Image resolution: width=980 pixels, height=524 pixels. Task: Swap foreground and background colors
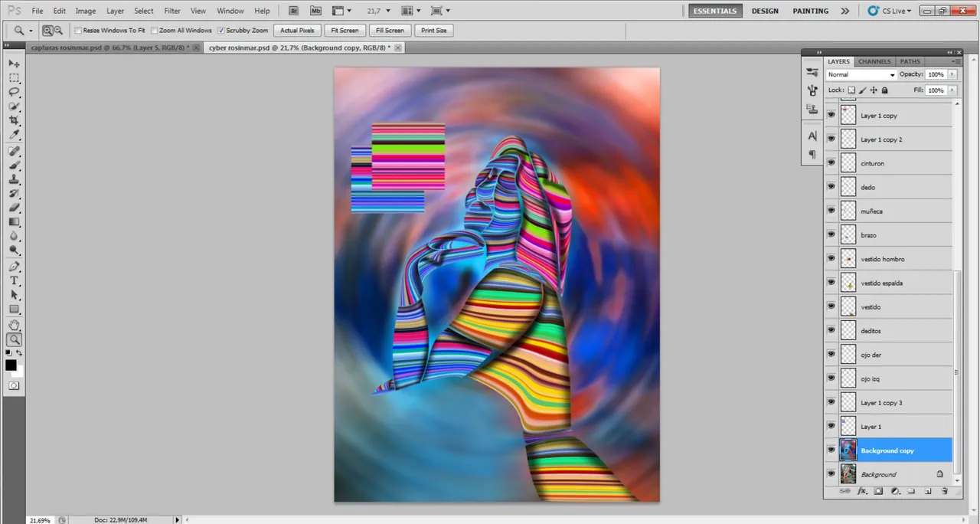coord(20,353)
